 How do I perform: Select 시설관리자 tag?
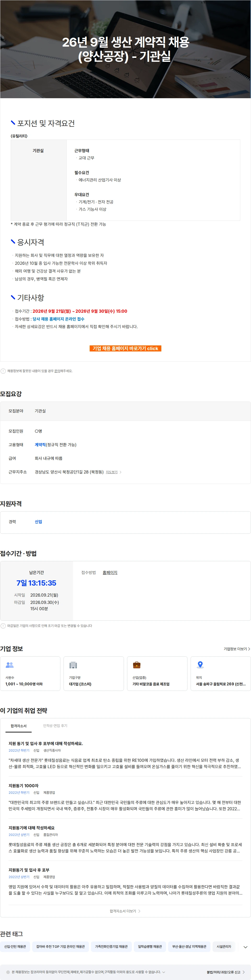click(x=224, y=946)
